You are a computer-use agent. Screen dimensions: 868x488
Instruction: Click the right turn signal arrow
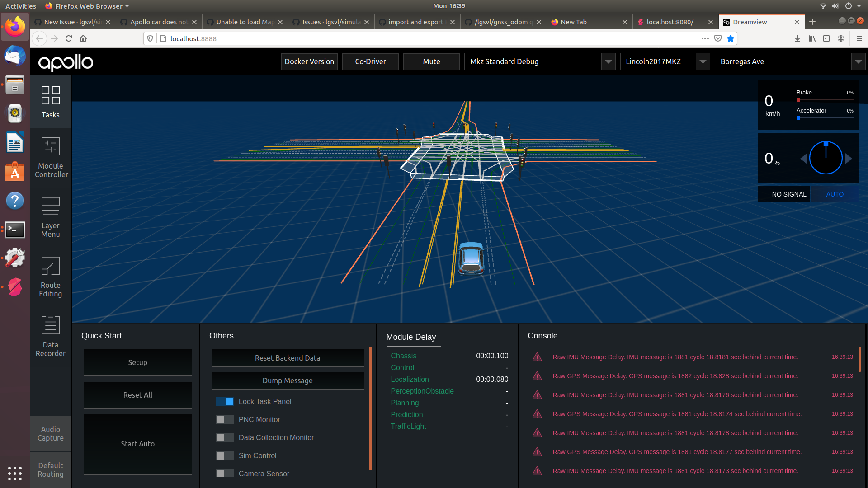[x=849, y=159]
